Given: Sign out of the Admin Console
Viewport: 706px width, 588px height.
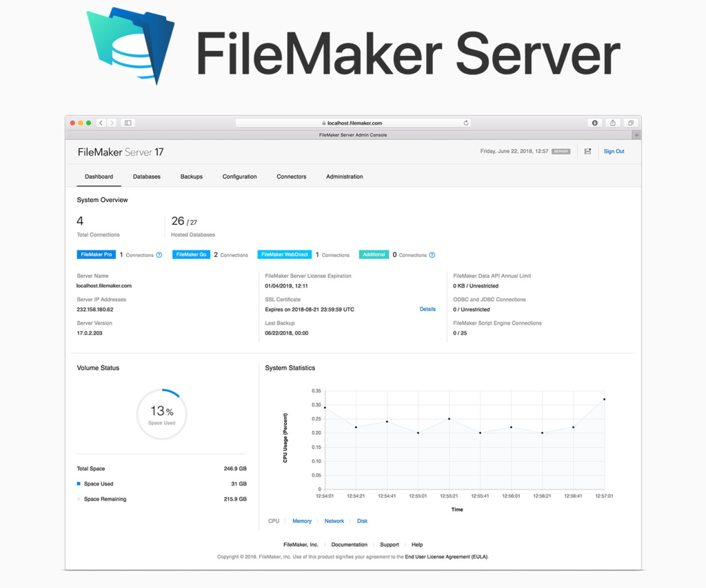Looking at the screenshot, I should [x=614, y=152].
